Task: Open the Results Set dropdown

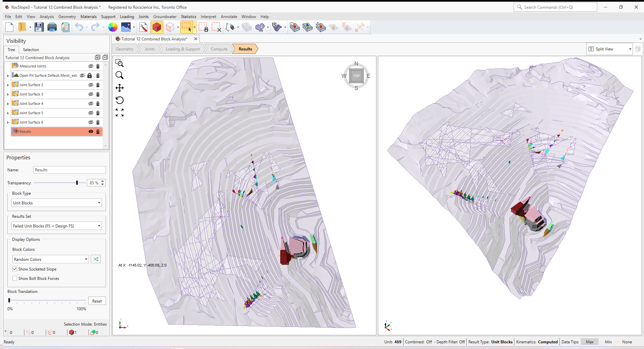Action: (56, 226)
